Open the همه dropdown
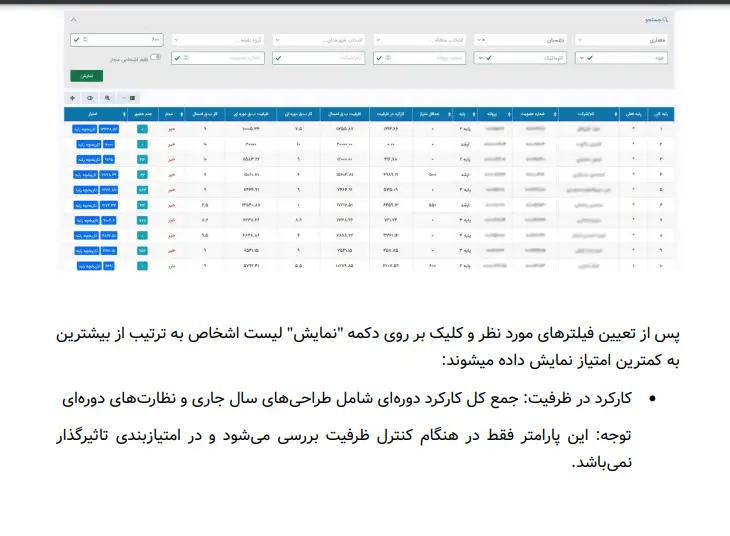730x536 pixels. (x=621, y=58)
